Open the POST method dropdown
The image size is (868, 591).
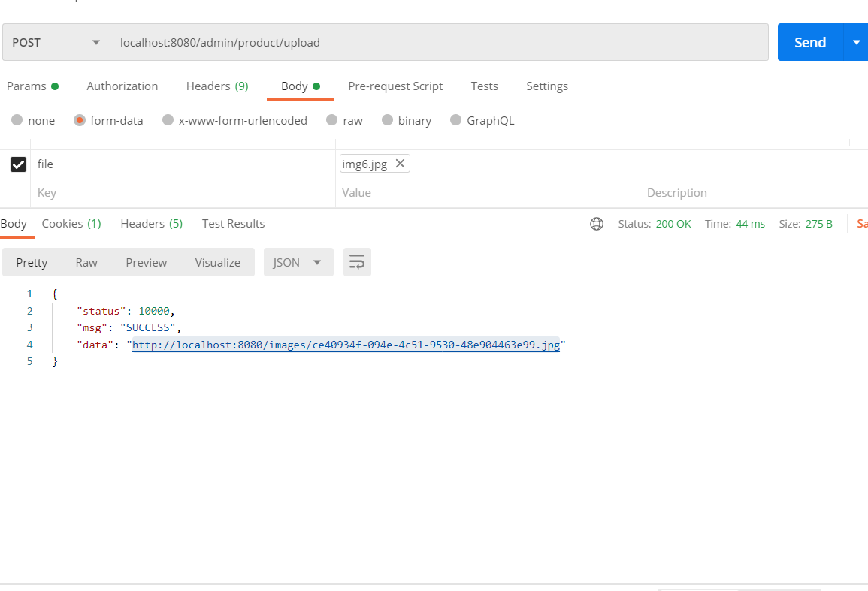click(x=56, y=42)
